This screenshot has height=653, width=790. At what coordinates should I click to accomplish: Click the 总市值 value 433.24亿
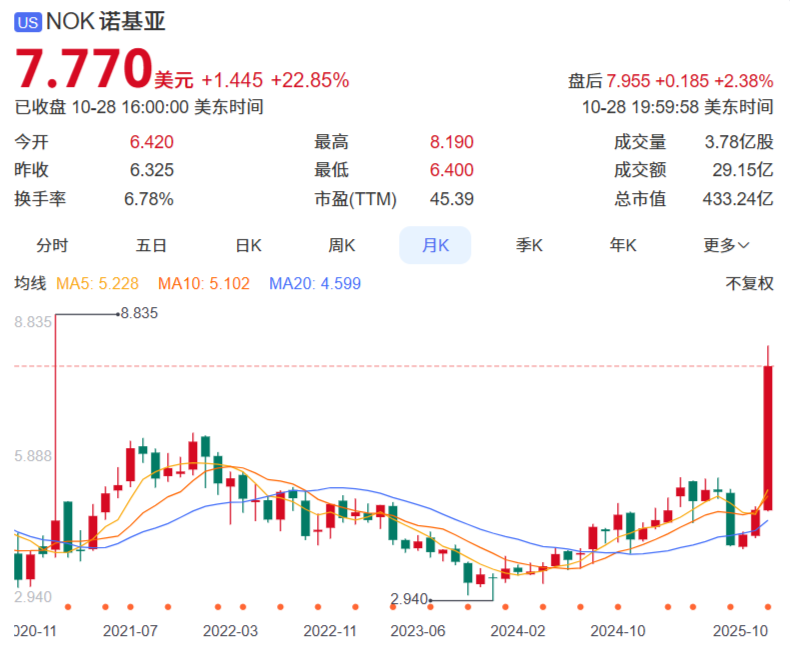point(738,199)
